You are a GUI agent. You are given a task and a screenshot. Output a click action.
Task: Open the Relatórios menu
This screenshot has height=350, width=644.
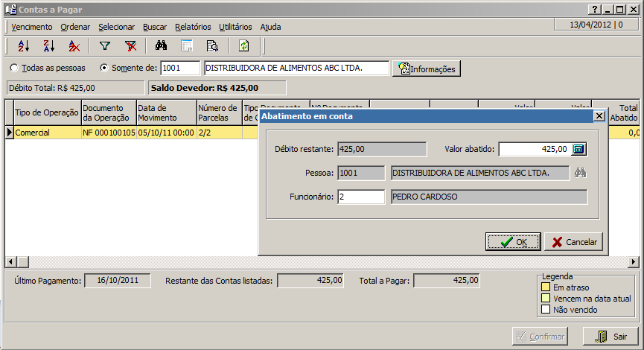click(x=193, y=27)
